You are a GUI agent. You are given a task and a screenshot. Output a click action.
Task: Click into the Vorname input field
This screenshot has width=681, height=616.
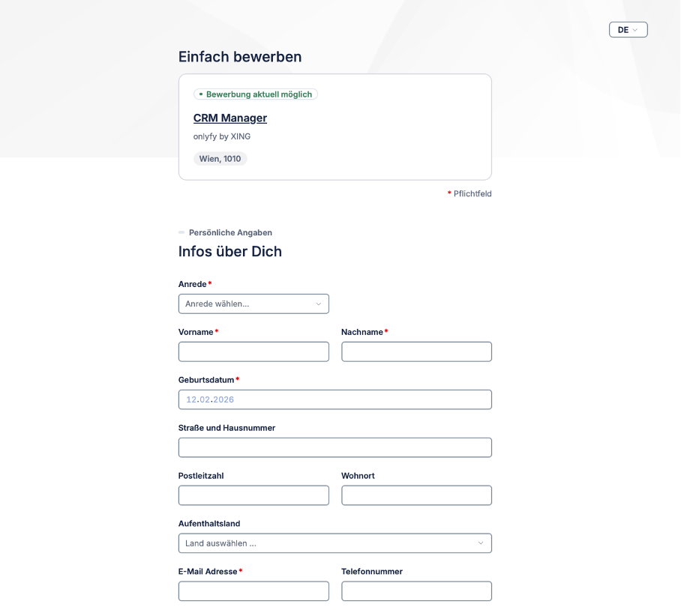pos(253,351)
